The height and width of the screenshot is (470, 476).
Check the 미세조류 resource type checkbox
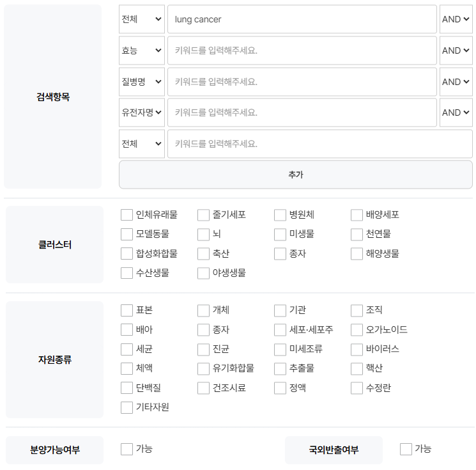click(280, 349)
